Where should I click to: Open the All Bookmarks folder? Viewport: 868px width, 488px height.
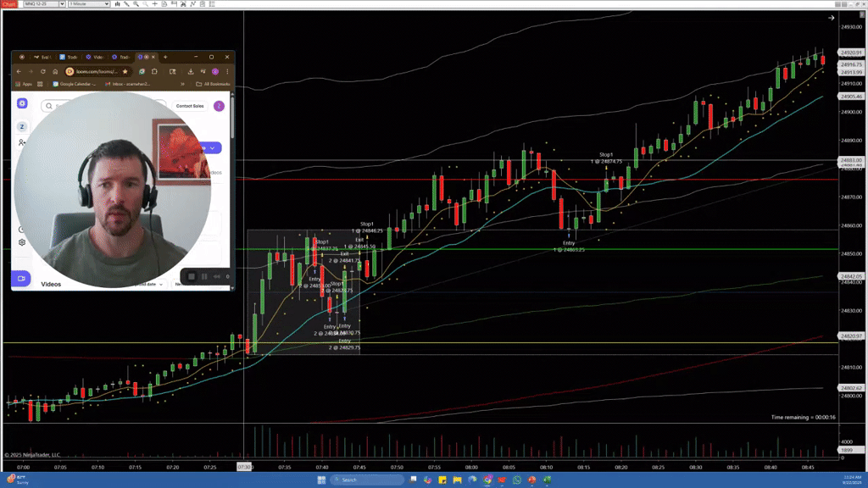coord(213,84)
